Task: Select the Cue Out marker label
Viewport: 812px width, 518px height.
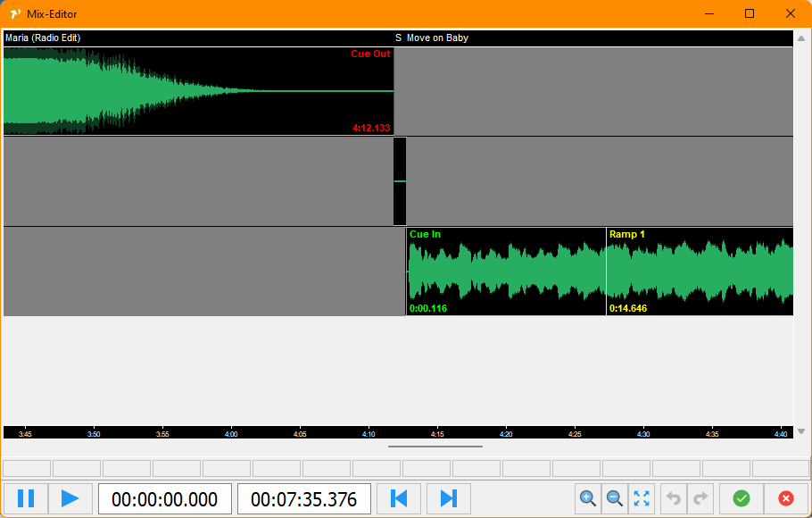Action: tap(370, 54)
